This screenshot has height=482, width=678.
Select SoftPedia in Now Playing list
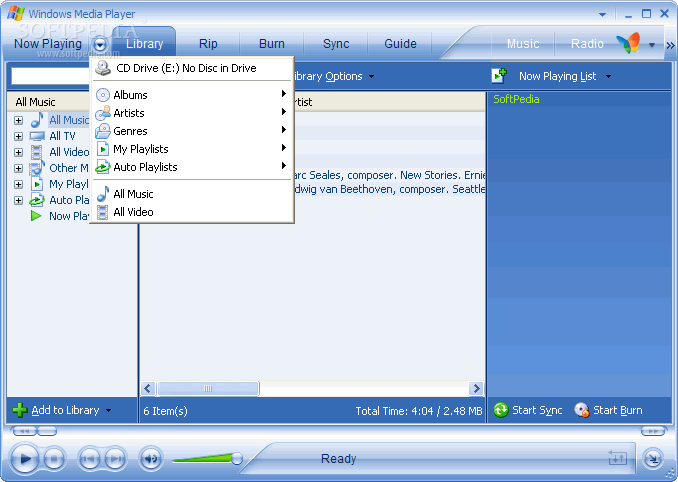[x=516, y=99]
